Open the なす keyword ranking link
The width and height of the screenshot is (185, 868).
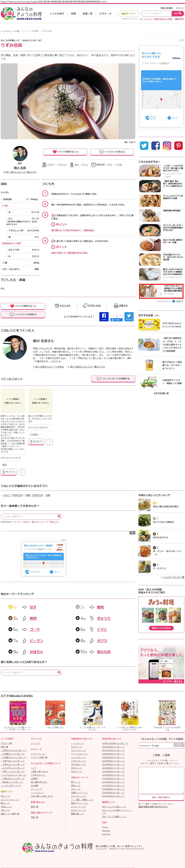[x=33, y=607]
